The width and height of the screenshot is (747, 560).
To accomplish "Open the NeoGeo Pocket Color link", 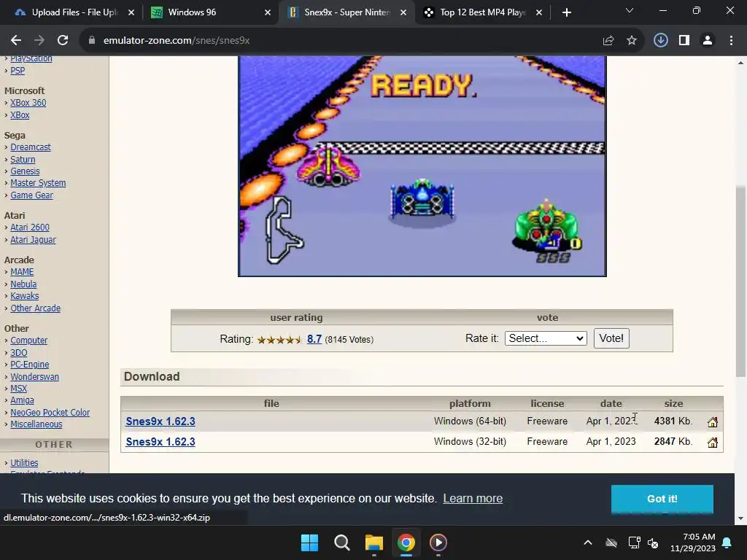I will click(50, 413).
